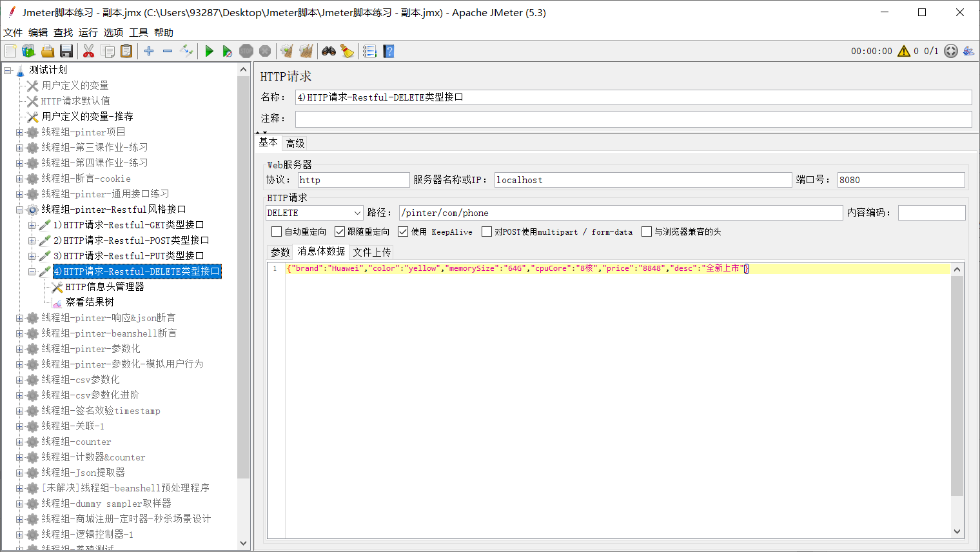Click the Toggle enable/disable icon
This screenshot has height=552, width=980.
[186, 51]
